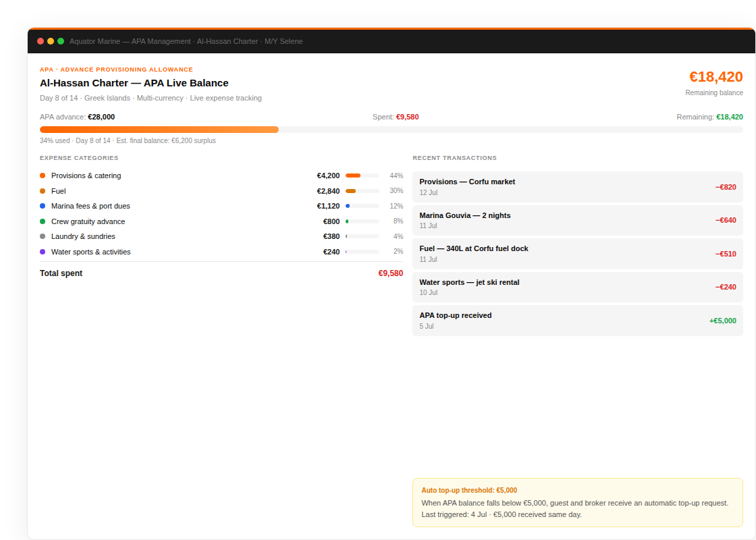
Task: Click the orange 'APA · ADVANCE PROVISIONING ALLOWANCE' label
Action: [x=116, y=70]
